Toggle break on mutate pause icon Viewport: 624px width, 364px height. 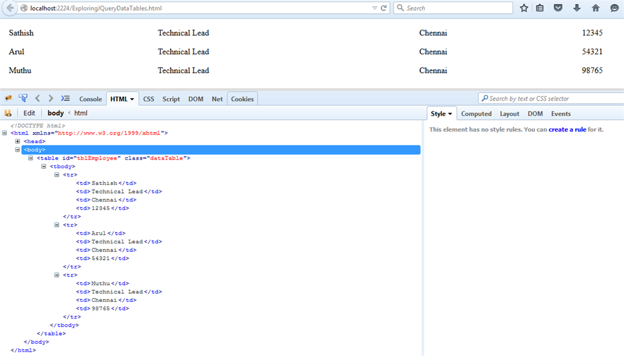[x=8, y=113]
